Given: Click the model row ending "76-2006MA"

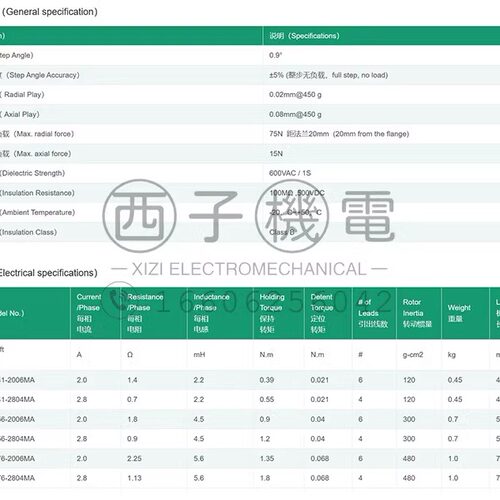Looking at the screenshot, I should pyautogui.click(x=250, y=458).
